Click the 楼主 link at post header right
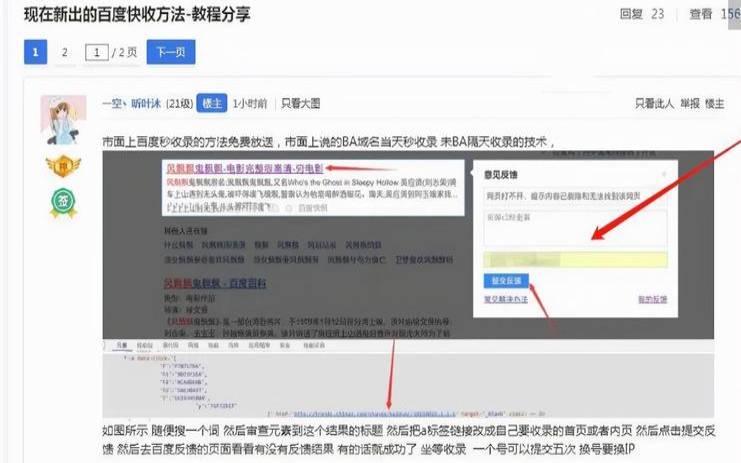The height and width of the screenshot is (463, 741). 715,103
